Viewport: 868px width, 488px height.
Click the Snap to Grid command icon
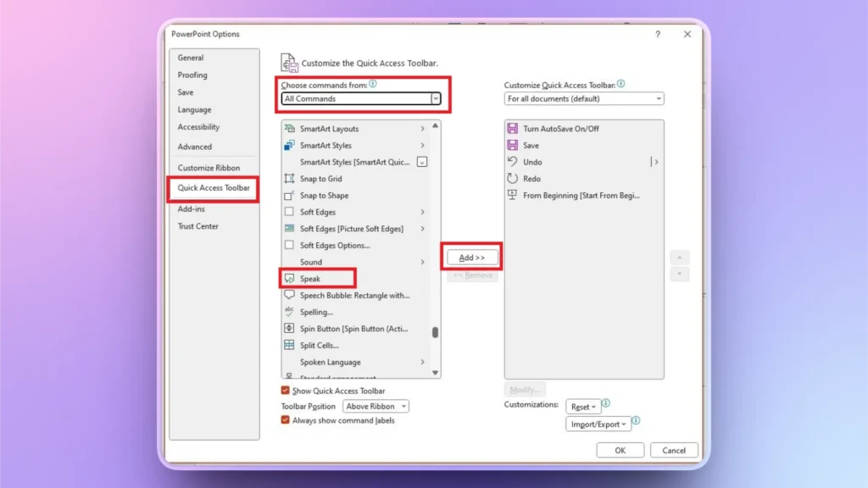(289, 179)
